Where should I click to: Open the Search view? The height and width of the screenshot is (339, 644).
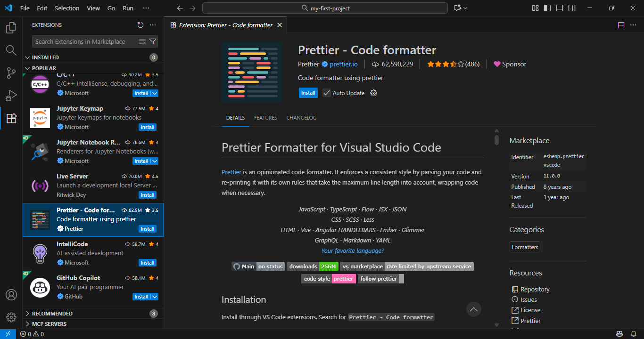pyautogui.click(x=11, y=50)
